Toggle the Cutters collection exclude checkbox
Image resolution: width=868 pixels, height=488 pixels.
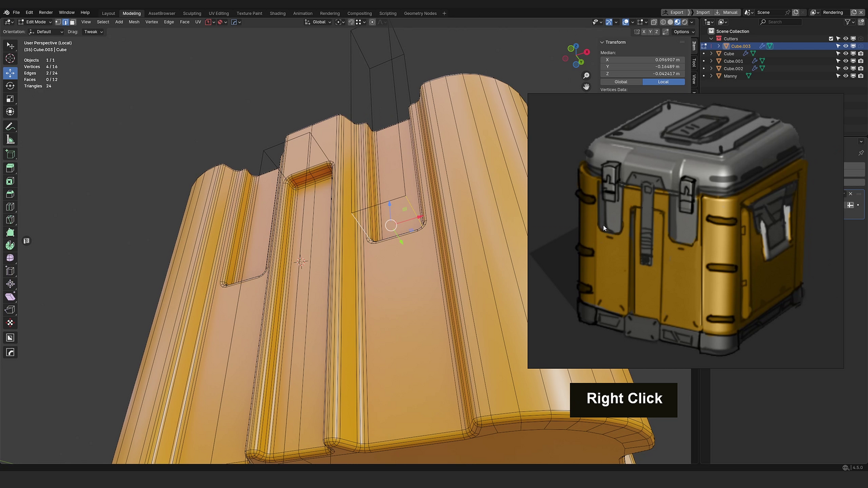click(x=831, y=39)
